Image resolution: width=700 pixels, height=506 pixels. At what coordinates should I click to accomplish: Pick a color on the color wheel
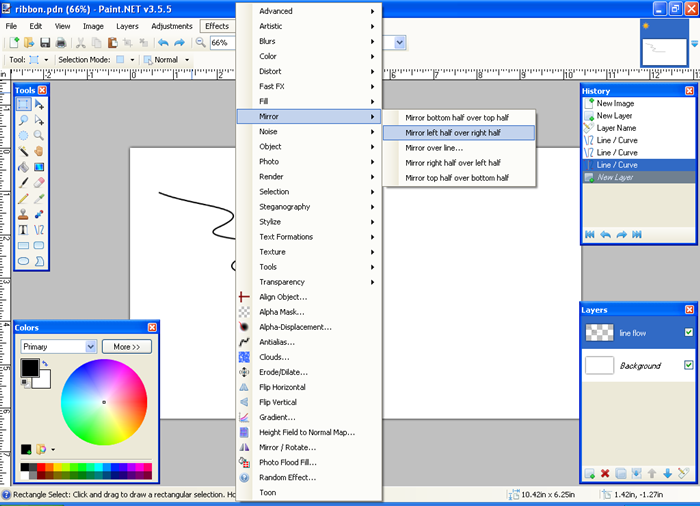coord(104,402)
